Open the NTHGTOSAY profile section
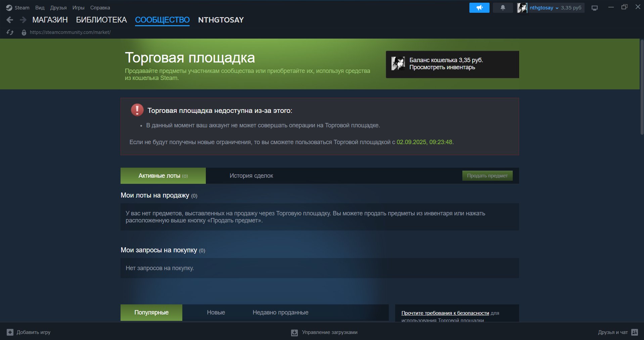 (x=221, y=20)
